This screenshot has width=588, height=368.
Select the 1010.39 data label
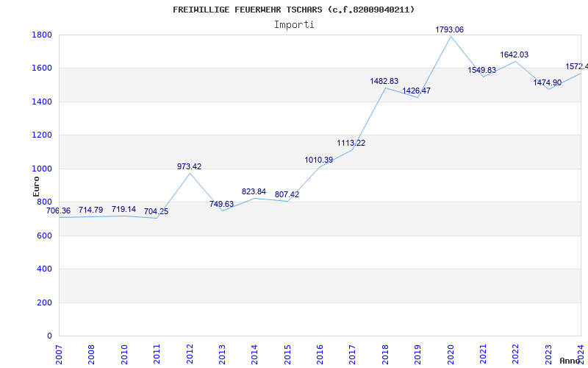tap(319, 160)
